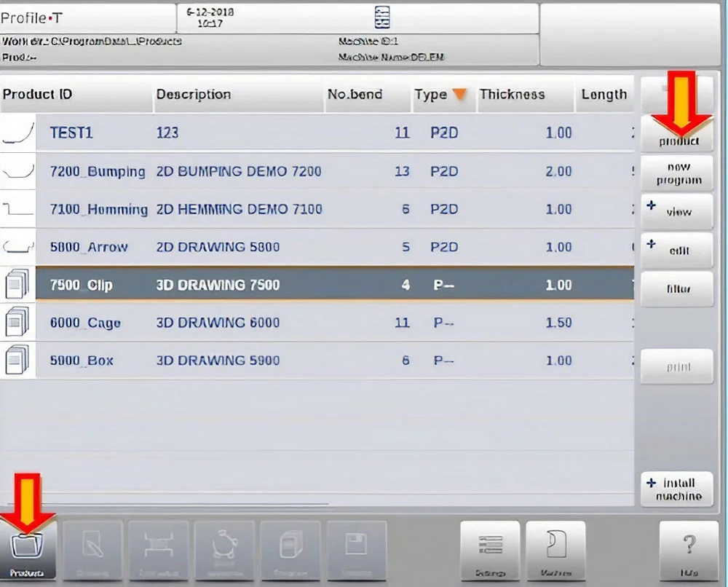Select the TEST1 profile thumbnail
Image resolution: width=728 pixels, height=587 pixels.
[x=17, y=133]
